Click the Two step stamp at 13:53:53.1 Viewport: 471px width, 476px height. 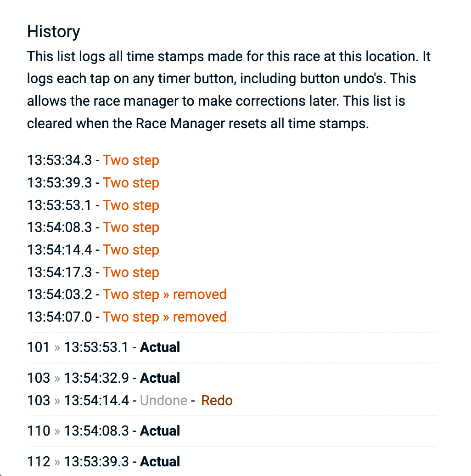131,205
